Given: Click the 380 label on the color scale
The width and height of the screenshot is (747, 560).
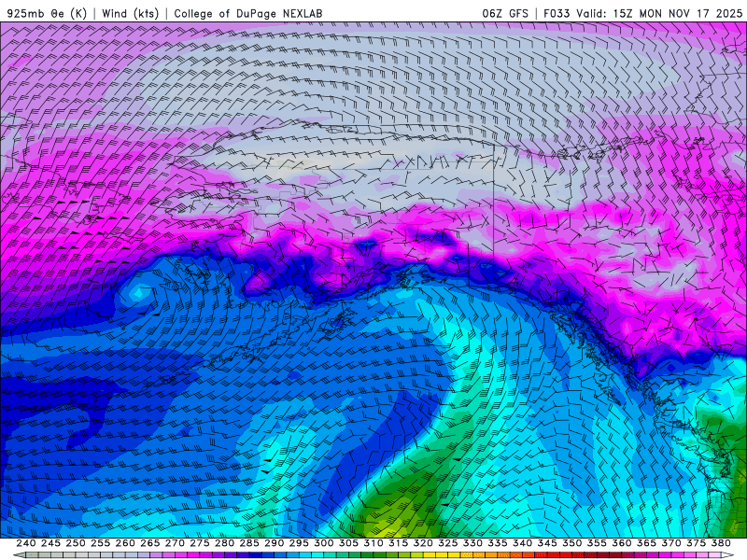Looking at the screenshot, I should (720, 543).
